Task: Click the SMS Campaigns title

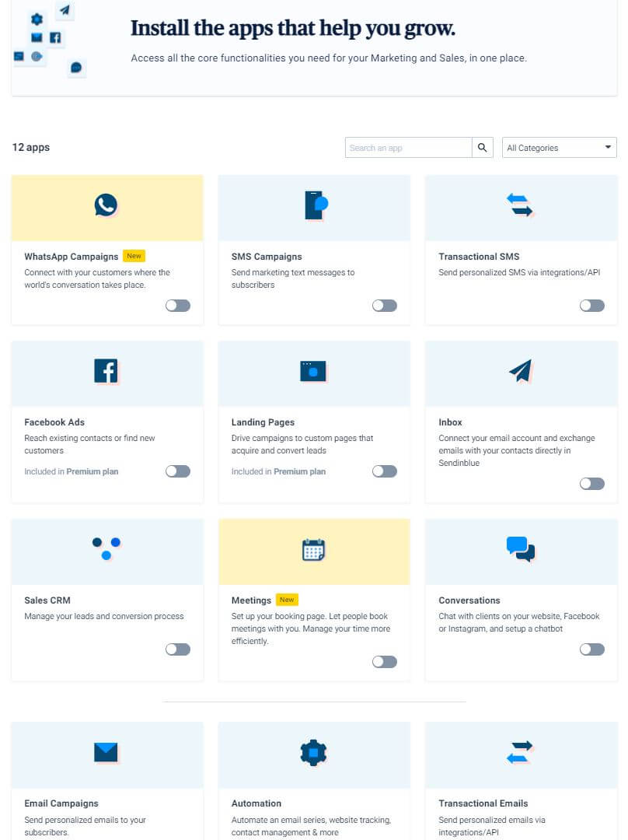Action: click(x=267, y=257)
